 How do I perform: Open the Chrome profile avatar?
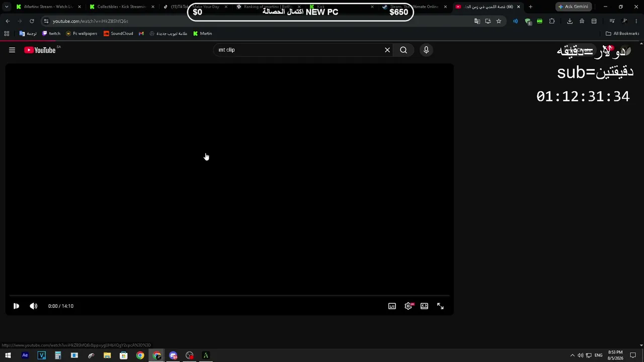624,21
